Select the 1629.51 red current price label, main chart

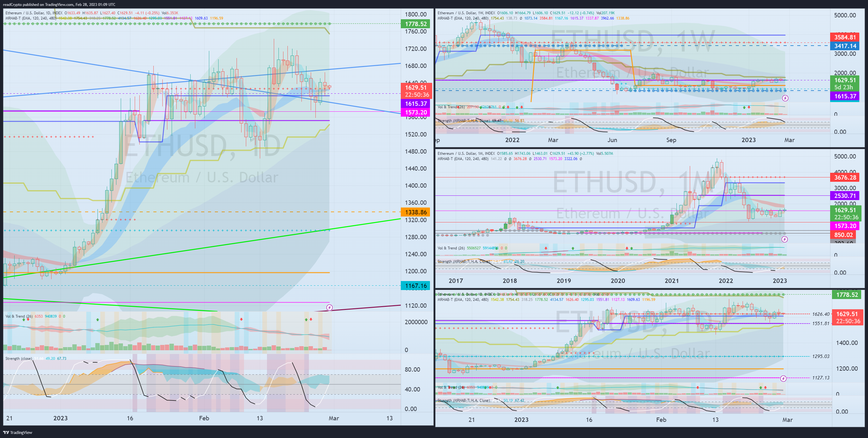tap(415, 87)
